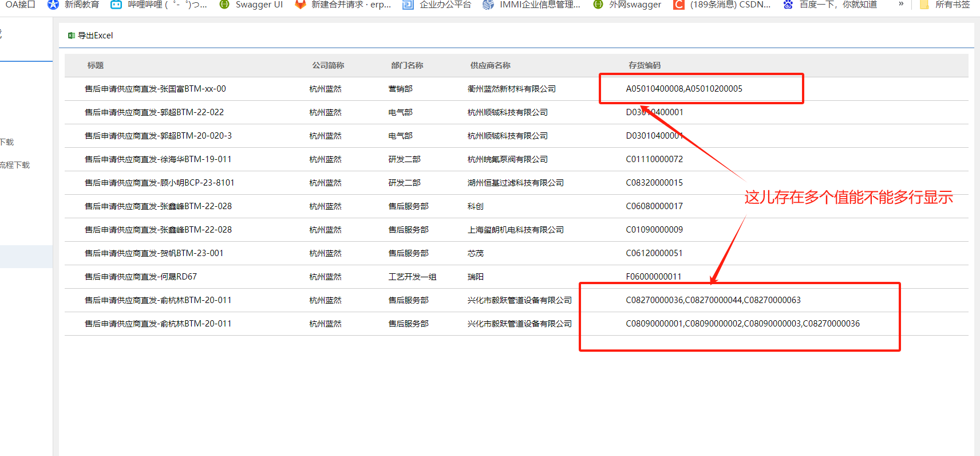This screenshot has width=980, height=456.
Task: Open the OA接口 bookmark
Action: [x=19, y=5]
